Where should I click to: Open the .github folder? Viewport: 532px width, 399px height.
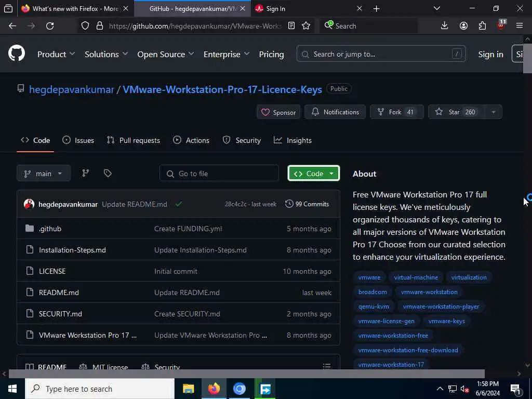coord(50,229)
